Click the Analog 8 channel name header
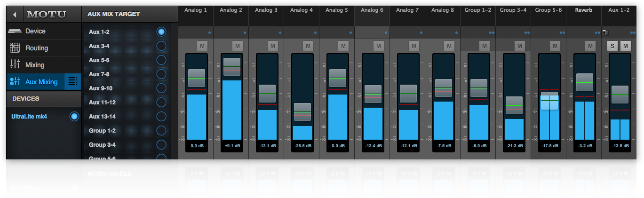The image size is (644, 198). point(443,10)
